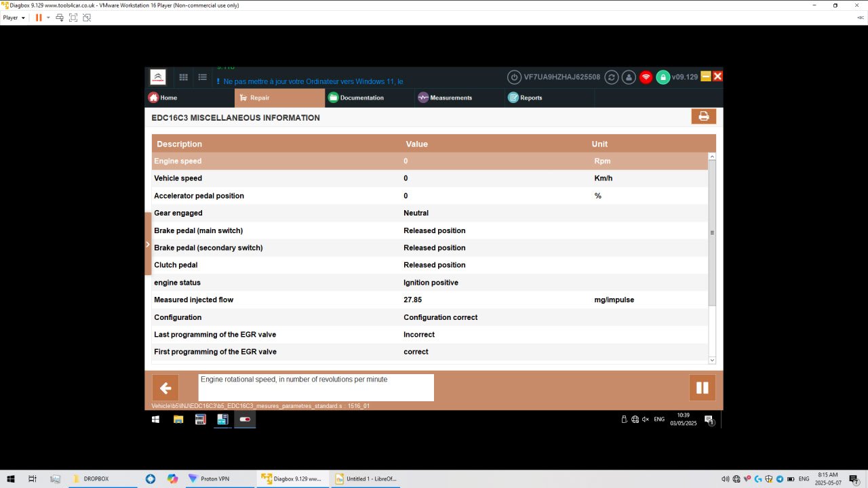Viewport: 868px width, 488px height.
Task: Click guest taskbar red toggle app icon
Action: tap(245, 420)
